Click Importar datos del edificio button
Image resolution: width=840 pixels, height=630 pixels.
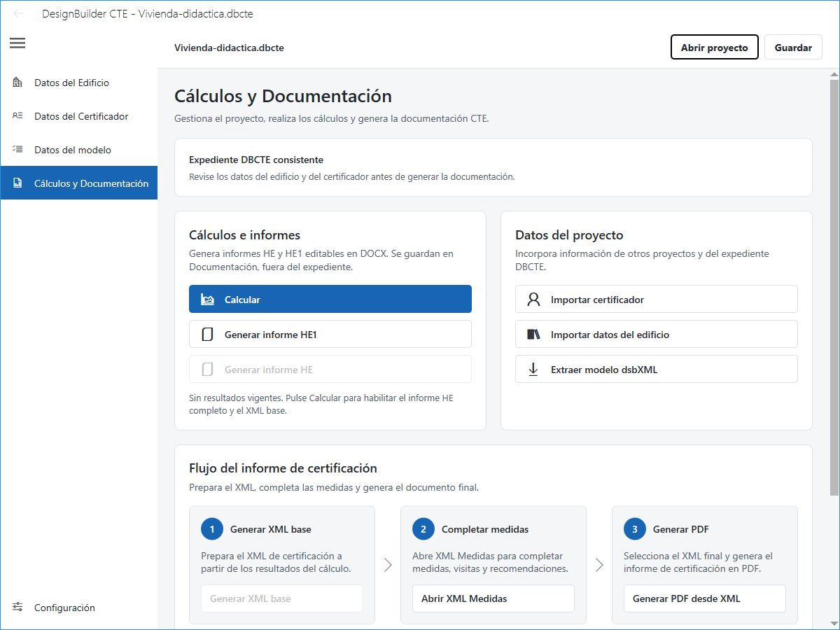(x=657, y=335)
